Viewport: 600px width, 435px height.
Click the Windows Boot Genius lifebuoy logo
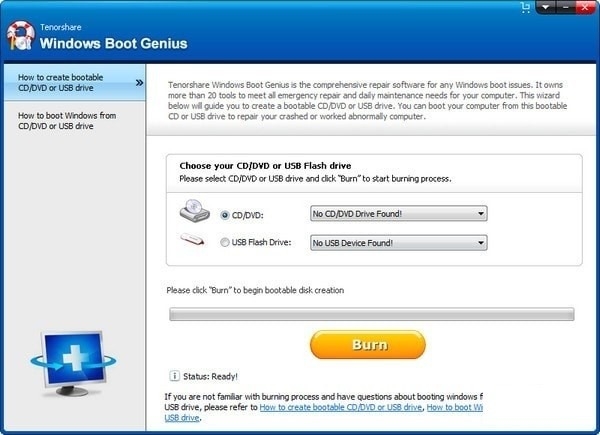pos(20,36)
